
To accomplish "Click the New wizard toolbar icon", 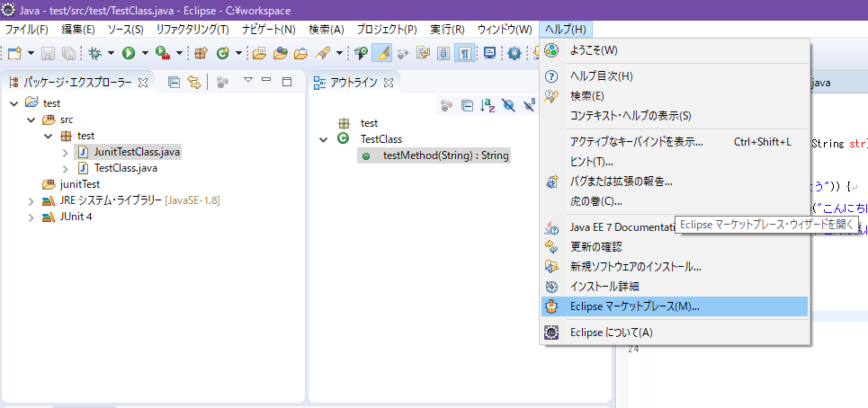I will 14,53.
